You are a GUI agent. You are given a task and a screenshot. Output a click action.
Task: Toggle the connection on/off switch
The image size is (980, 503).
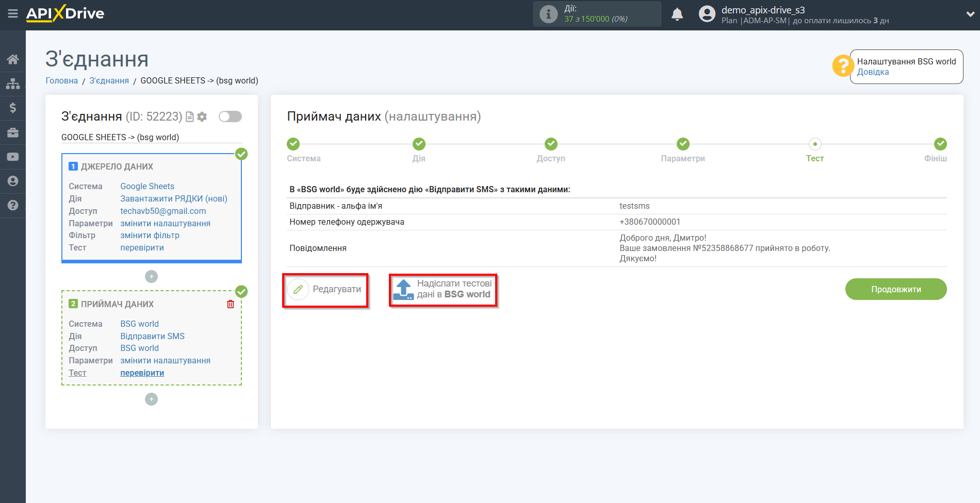(x=230, y=116)
